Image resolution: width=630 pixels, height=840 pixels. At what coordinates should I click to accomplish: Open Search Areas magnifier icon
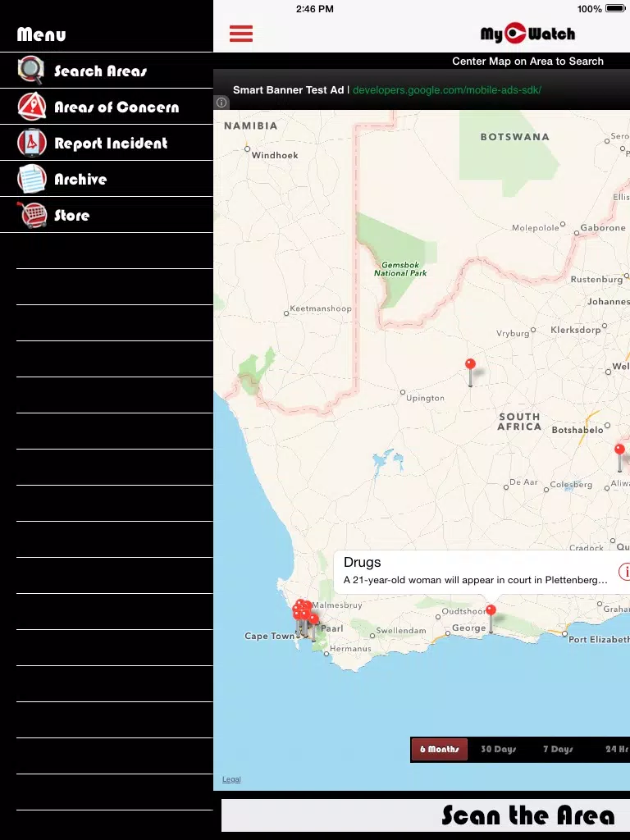coord(30,71)
